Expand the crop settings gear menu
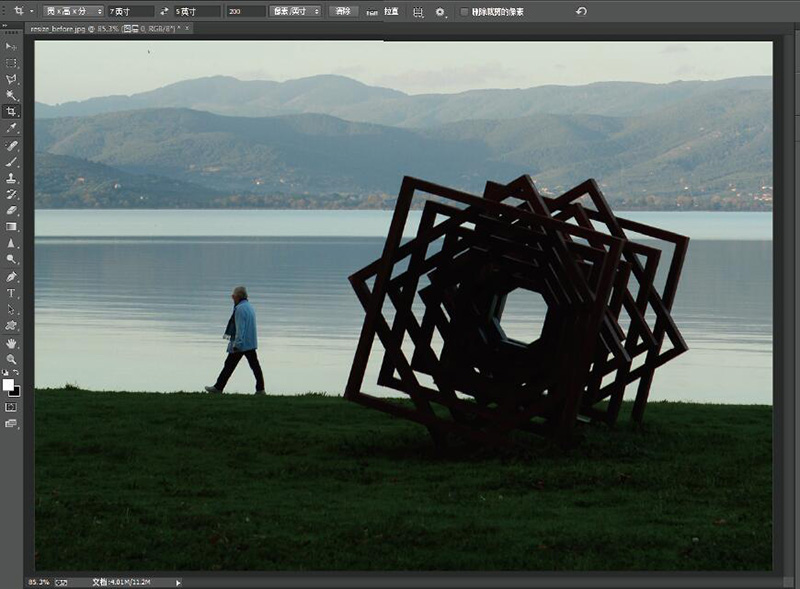The width and height of the screenshot is (800, 589). [440, 11]
